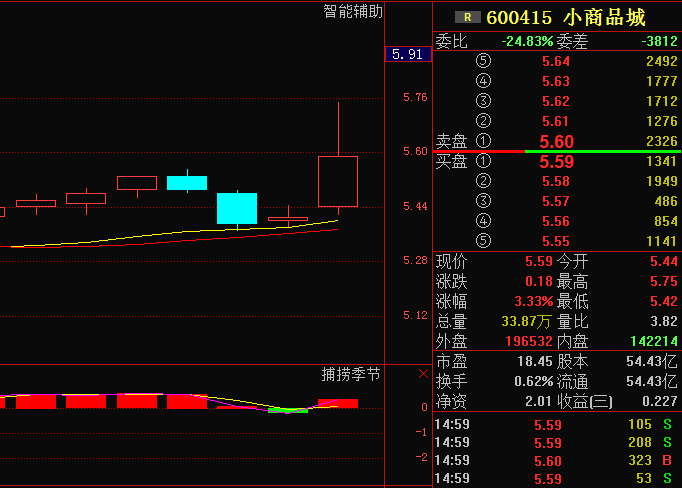Viewport: 682px width, 488px height.
Task: Click the stock name 小商品城
Action: [605, 18]
